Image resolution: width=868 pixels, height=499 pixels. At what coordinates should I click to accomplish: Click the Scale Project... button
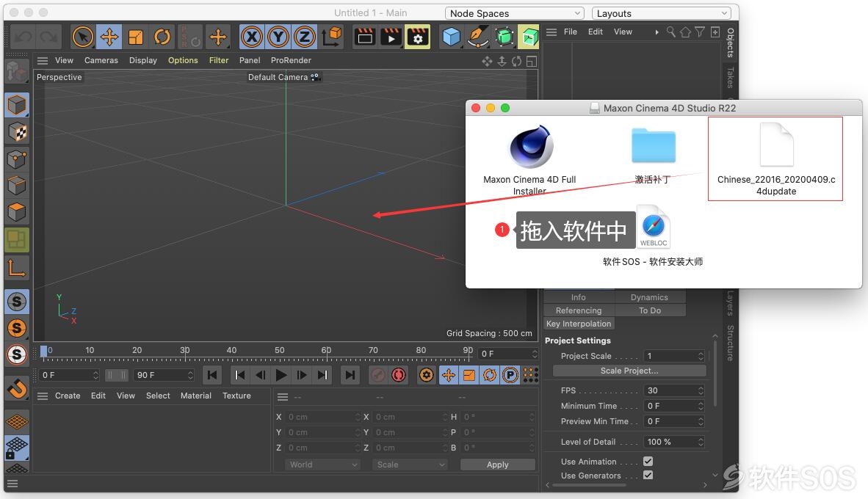pos(629,371)
